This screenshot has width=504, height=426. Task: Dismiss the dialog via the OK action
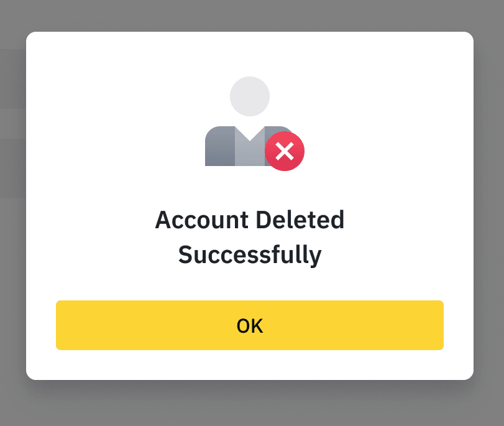tap(250, 325)
